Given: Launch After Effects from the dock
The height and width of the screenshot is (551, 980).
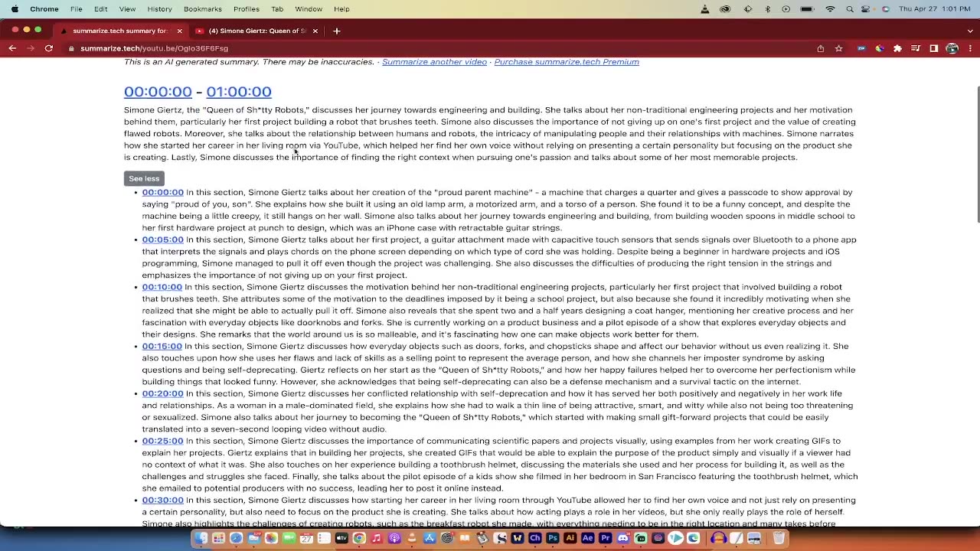Looking at the screenshot, I should pos(587,538).
